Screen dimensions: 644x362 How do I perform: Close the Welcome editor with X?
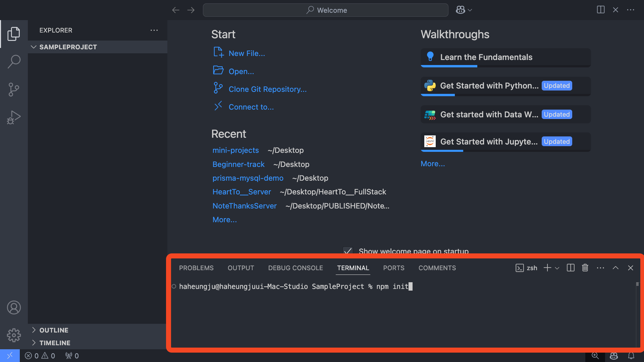tap(615, 10)
